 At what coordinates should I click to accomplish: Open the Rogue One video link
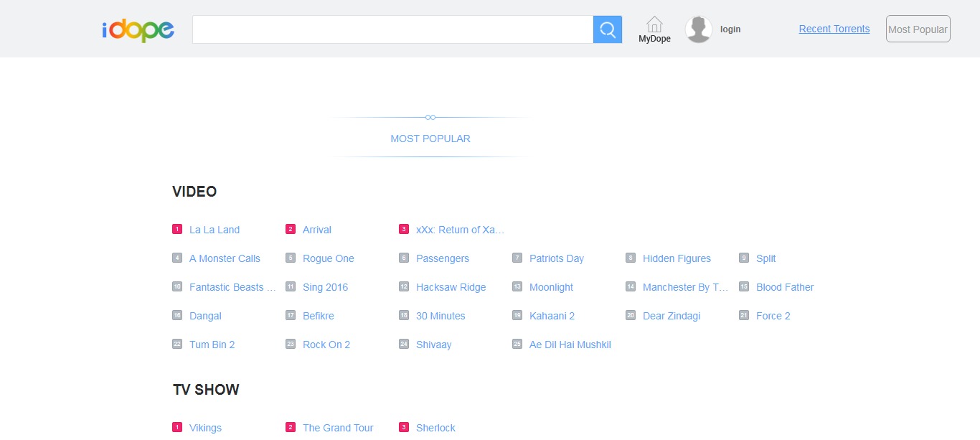point(328,258)
